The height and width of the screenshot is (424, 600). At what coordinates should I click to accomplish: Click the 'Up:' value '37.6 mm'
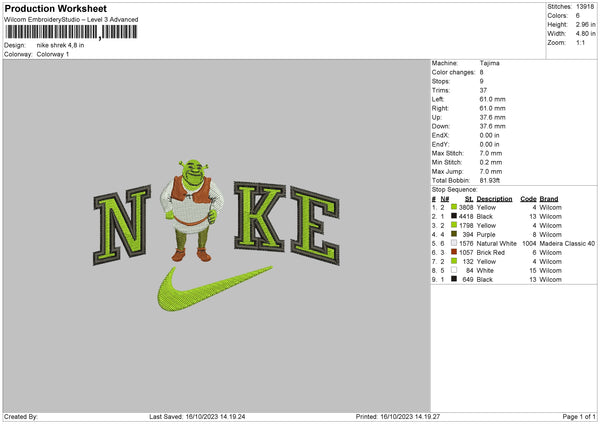coord(492,117)
